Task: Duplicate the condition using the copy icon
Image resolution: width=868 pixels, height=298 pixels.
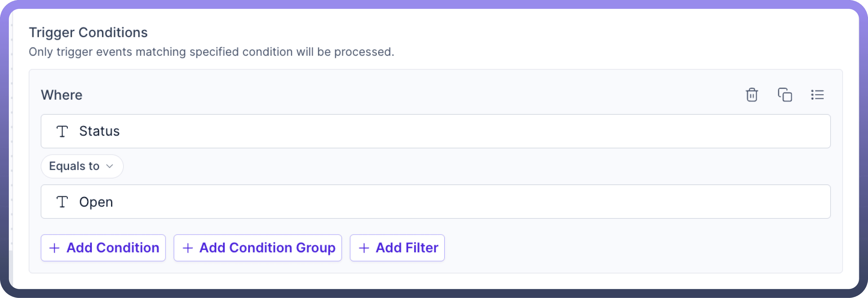Action: click(785, 95)
